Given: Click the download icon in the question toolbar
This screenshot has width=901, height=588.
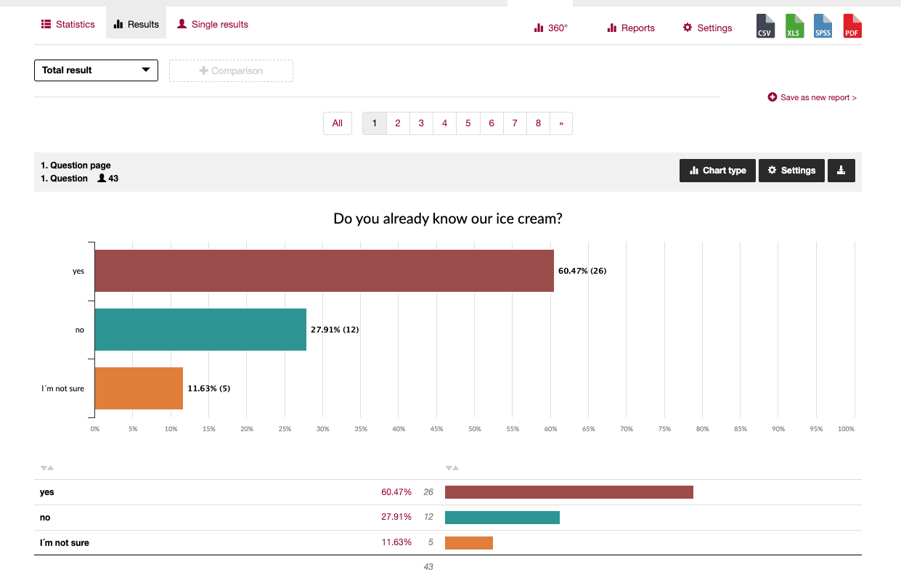Looking at the screenshot, I should point(841,171).
